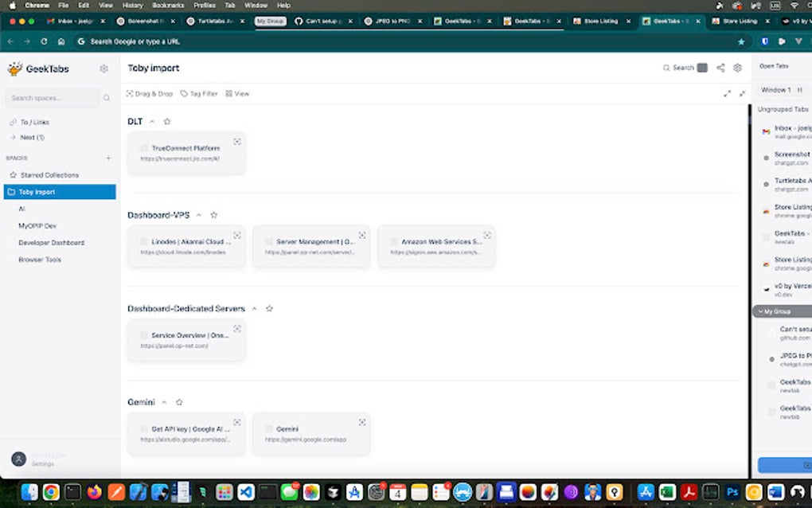Click the View icon in the toolbar
Viewport: 812px width, 508px height.
coord(228,93)
